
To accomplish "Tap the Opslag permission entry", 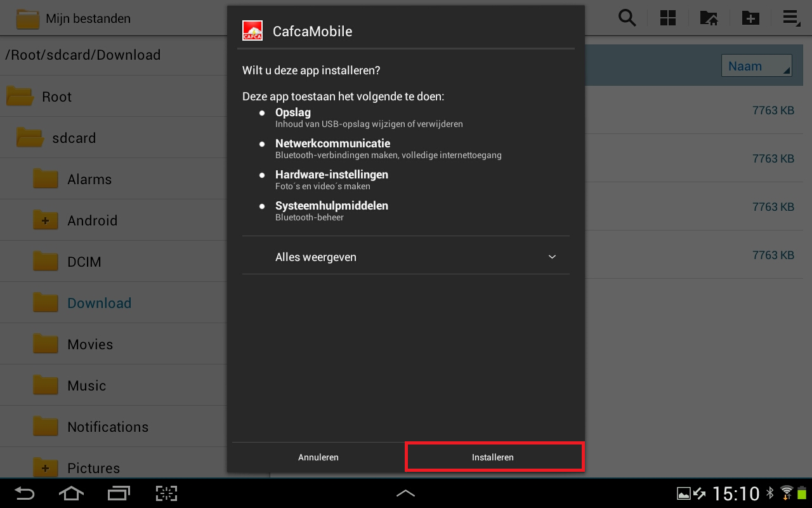I will click(x=369, y=117).
